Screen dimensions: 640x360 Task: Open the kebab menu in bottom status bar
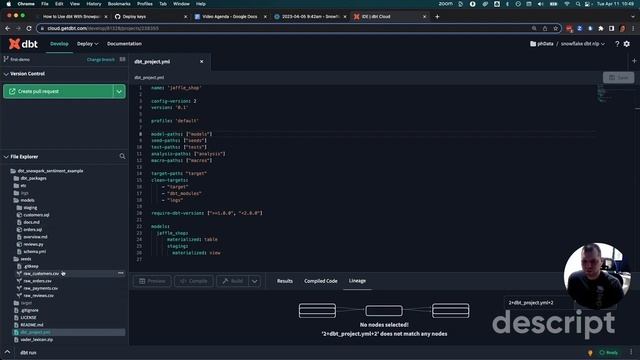pyautogui.click(x=631, y=352)
